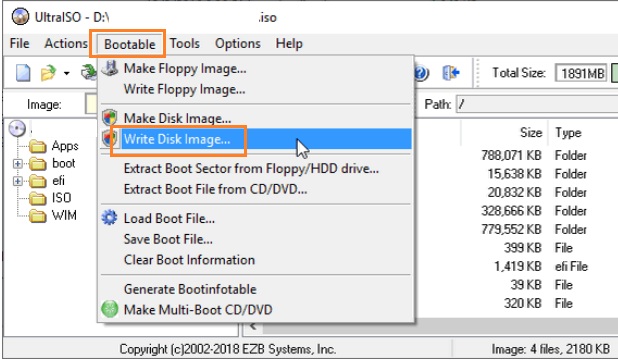Screen dimensions: 618x360
Task: Choose Clear Boot Information
Action: [x=255, y=260]
